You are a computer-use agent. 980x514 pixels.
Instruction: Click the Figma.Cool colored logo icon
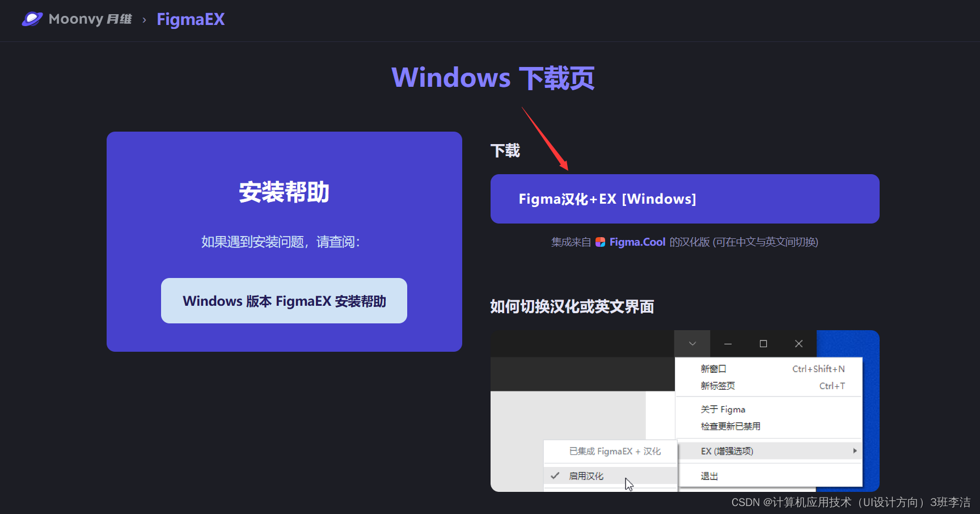click(x=601, y=242)
